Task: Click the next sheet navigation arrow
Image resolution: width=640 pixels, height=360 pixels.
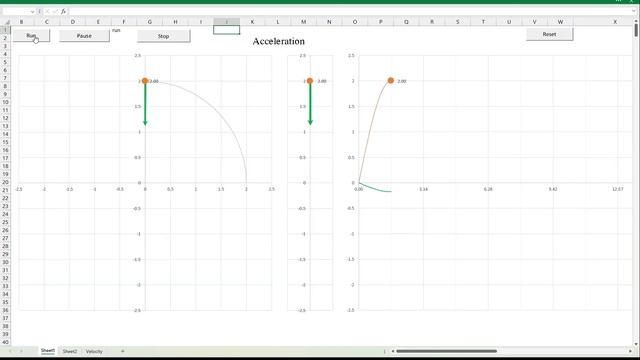Action: (21, 351)
